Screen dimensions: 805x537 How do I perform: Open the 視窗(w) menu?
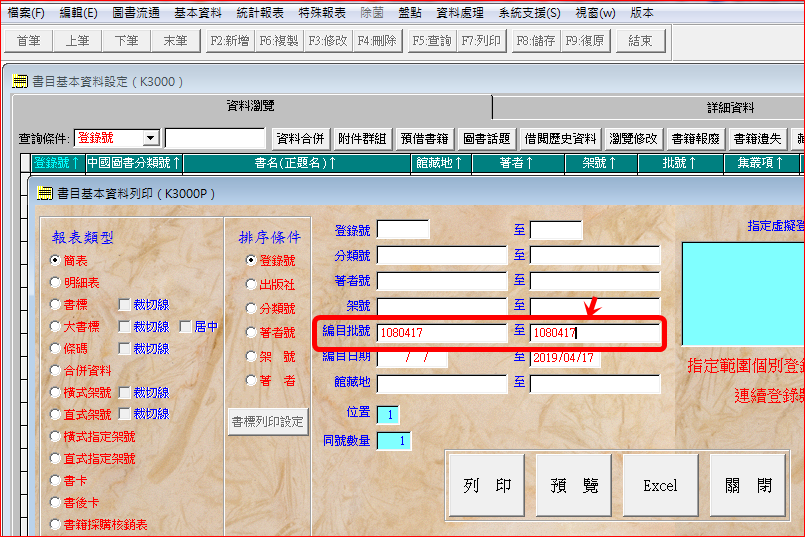click(x=596, y=13)
